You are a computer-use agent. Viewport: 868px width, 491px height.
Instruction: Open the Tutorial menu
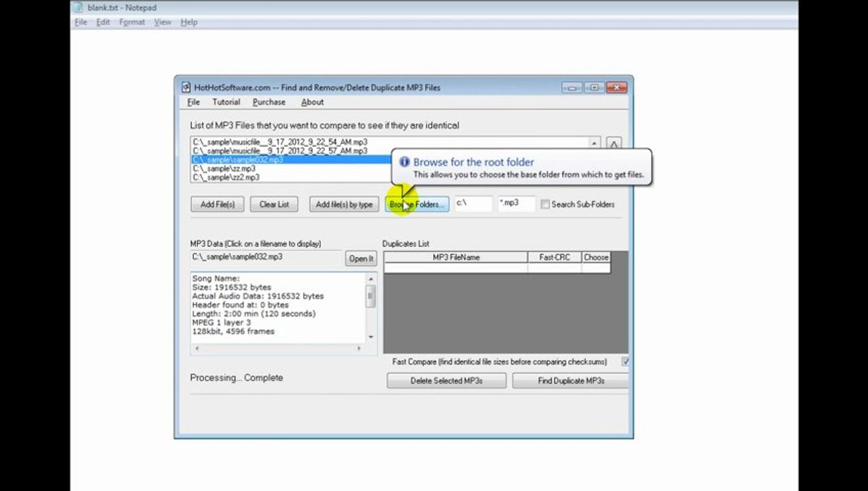point(226,102)
